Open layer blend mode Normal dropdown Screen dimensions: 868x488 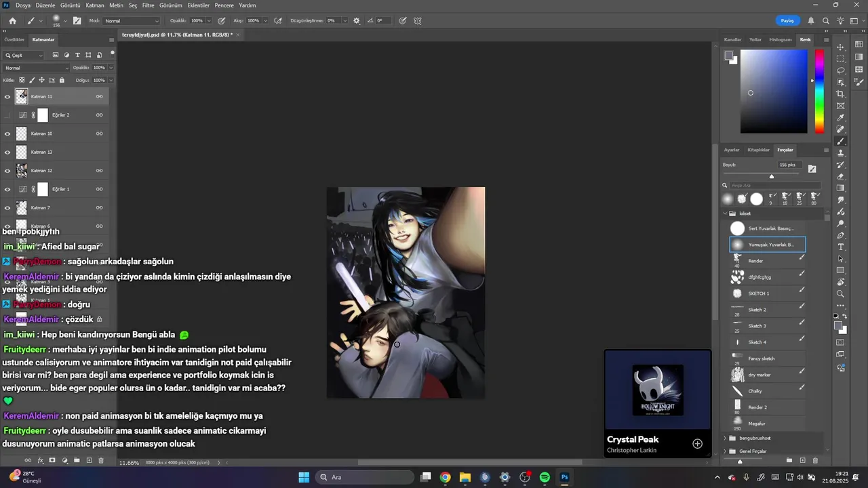[37, 68]
